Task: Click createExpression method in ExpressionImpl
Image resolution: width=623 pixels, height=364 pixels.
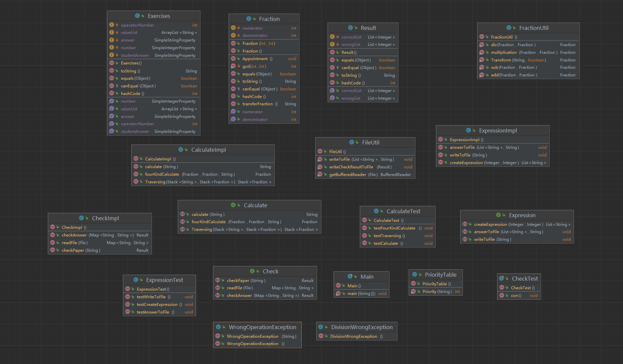Action: coord(493,163)
